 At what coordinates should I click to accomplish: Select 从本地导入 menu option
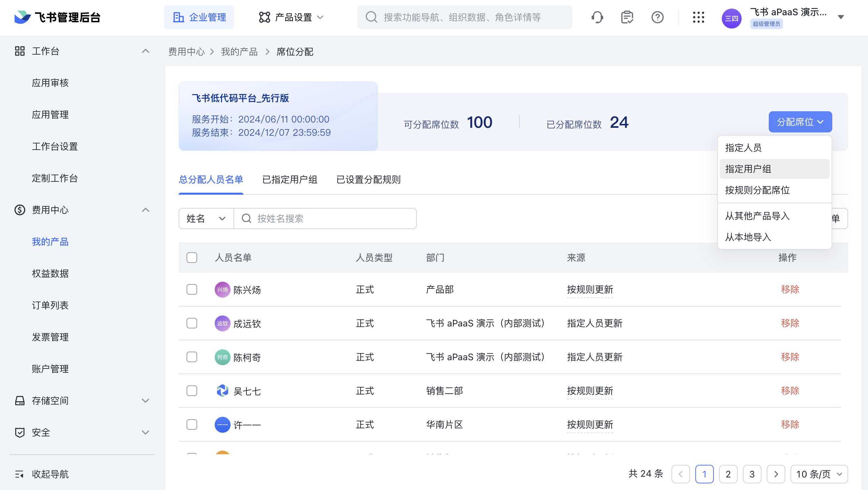pos(774,237)
